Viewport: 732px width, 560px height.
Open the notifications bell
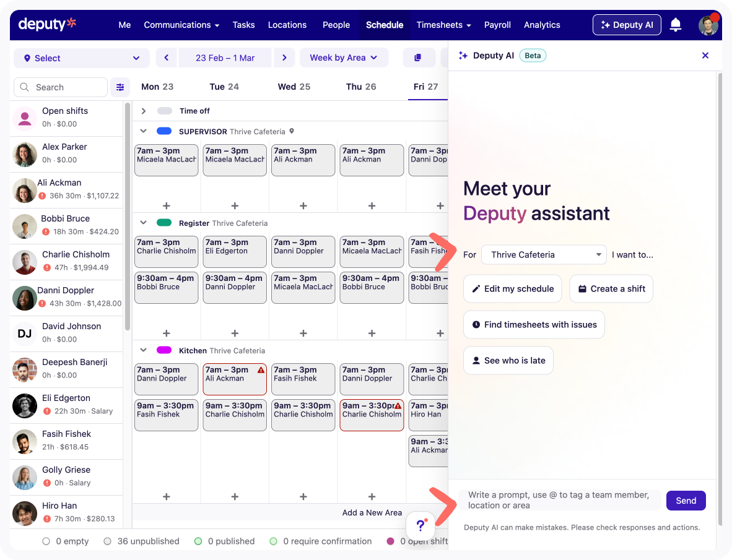point(676,25)
